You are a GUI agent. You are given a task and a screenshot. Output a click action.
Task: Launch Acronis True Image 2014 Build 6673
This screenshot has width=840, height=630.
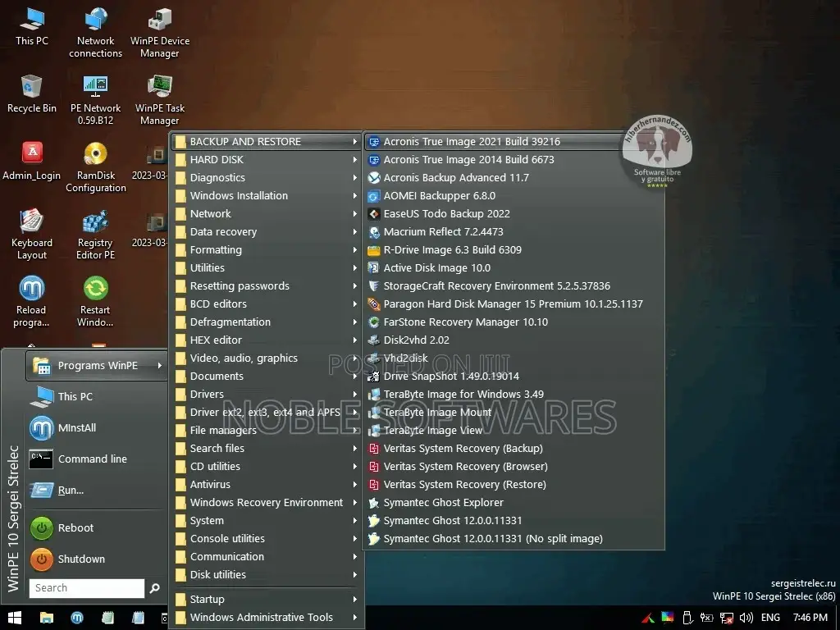pyautogui.click(x=514, y=160)
